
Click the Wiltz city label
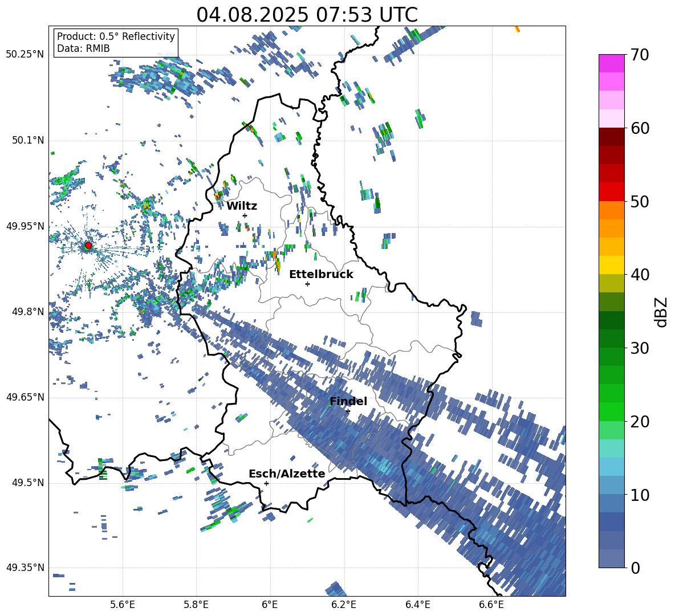242,206
